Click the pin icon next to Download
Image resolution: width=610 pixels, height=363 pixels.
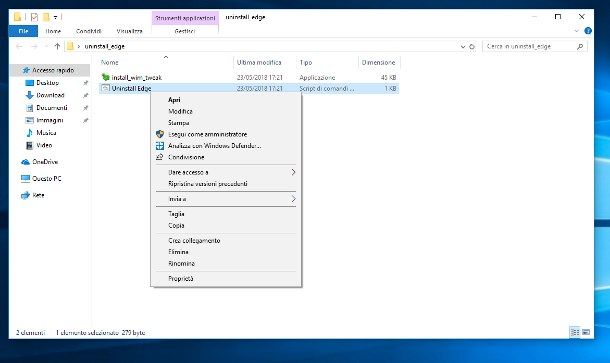(x=86, y=95)
